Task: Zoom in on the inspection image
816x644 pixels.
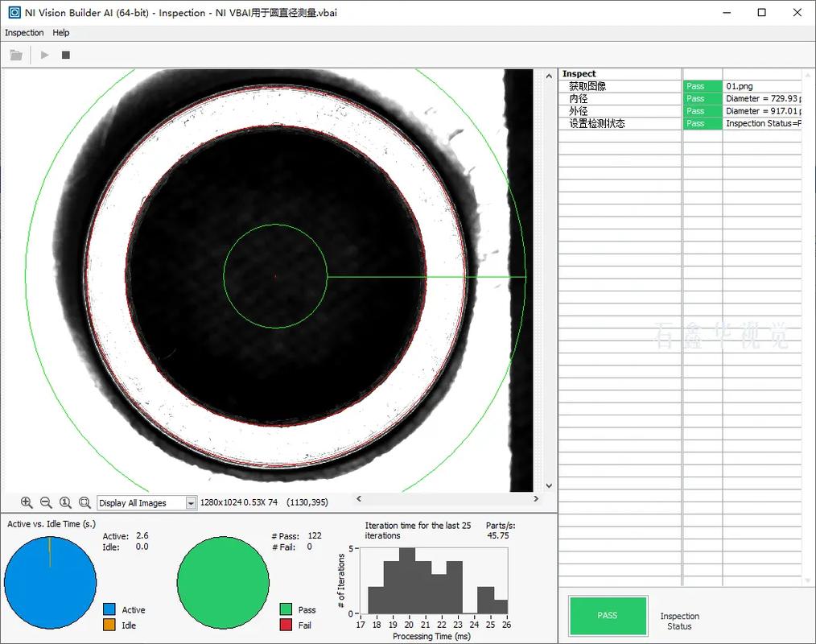Action: [27, 502]
